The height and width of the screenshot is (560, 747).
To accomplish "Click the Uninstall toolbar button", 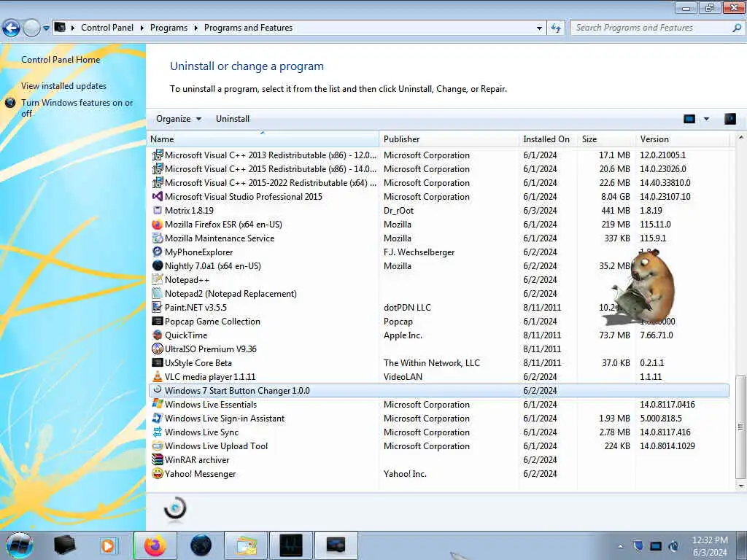I will click(233, 119).
